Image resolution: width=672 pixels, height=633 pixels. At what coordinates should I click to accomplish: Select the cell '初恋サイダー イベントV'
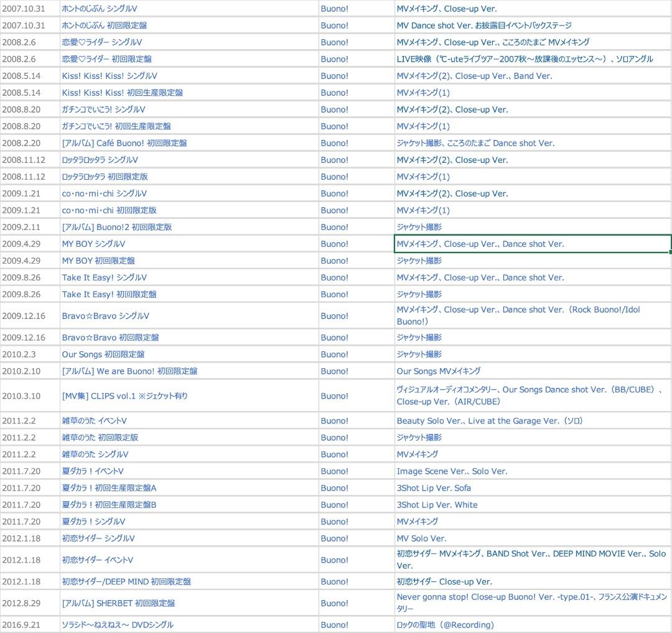(x=189, y=560)
